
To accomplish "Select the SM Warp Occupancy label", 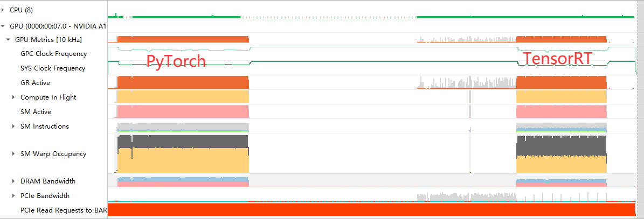I will pos(53,154).
